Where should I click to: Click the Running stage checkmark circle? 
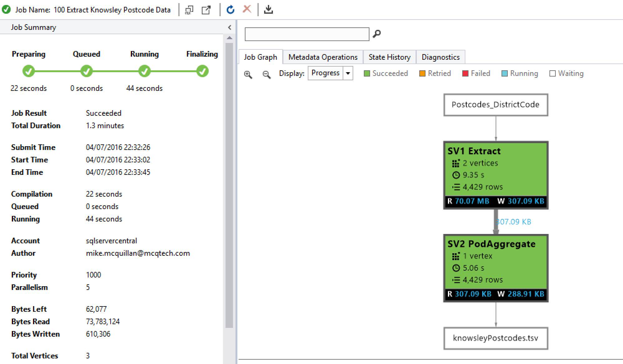pyautogui.click(x=144, y=71)
